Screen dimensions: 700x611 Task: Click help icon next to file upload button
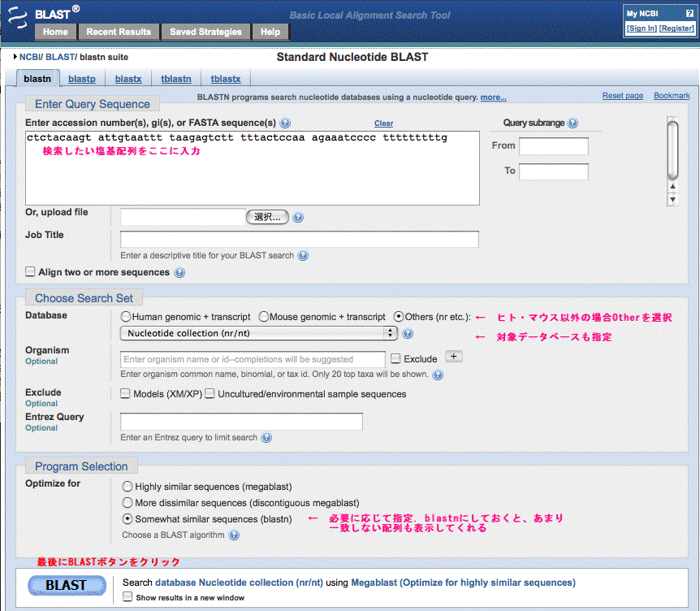click(x=298, y=218)
